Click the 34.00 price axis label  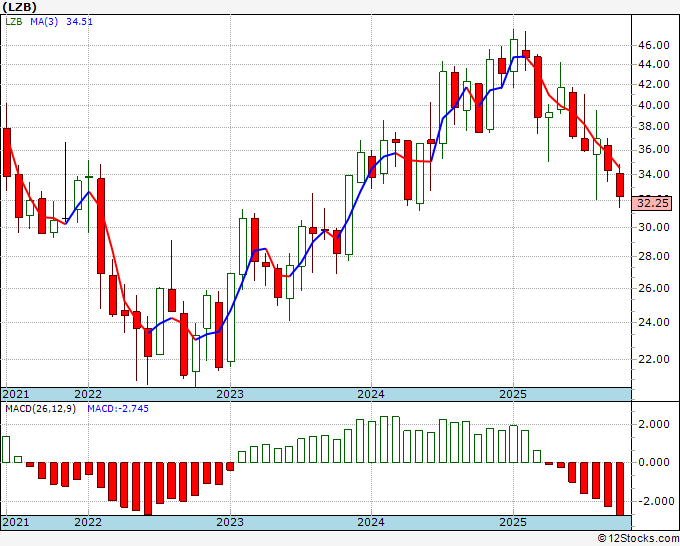(653, 174)
